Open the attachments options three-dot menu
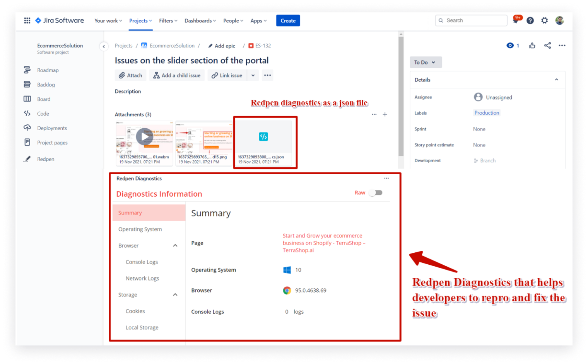This screenshot has height=364, width=588. pos(374,114)
